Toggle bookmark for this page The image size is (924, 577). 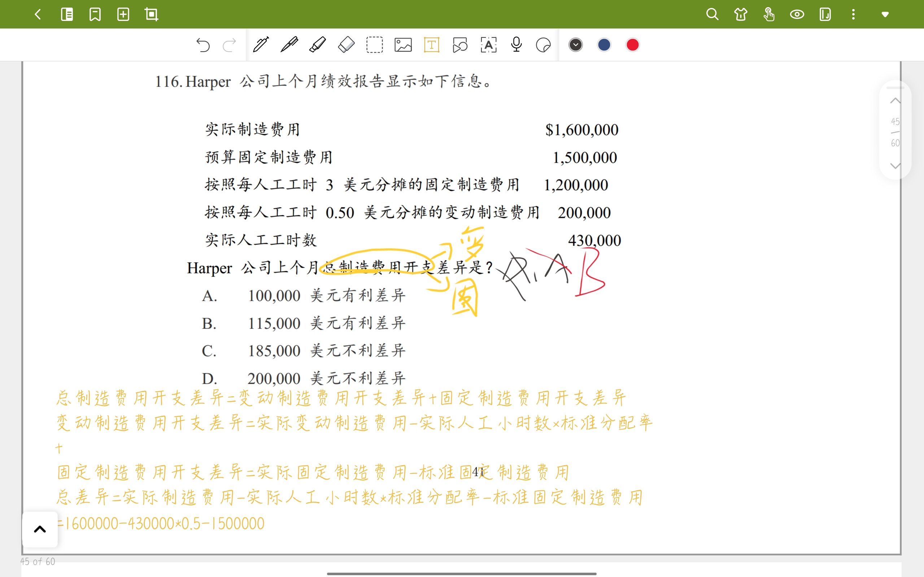tap(95, 14)
